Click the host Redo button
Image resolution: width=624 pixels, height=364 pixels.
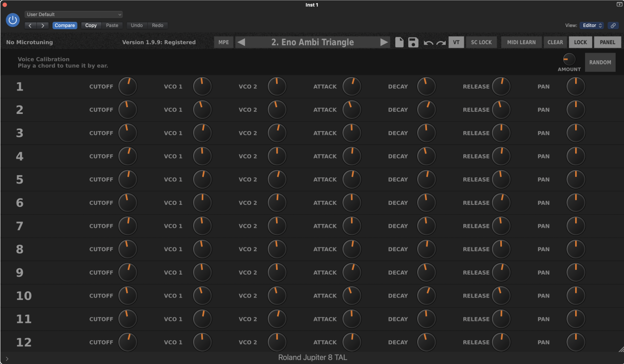click(x=158, y=25)
